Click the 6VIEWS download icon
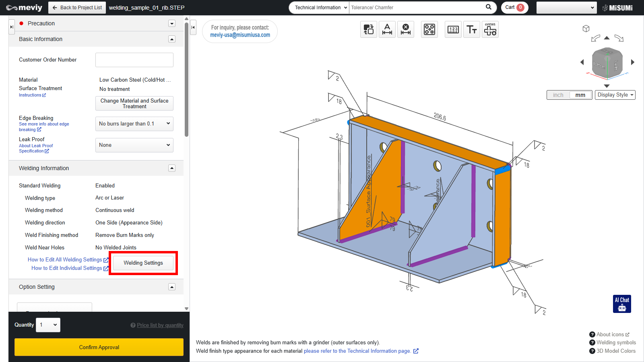Image resolution: width=644 pixels, height=362 pixels. click(490, 29)
